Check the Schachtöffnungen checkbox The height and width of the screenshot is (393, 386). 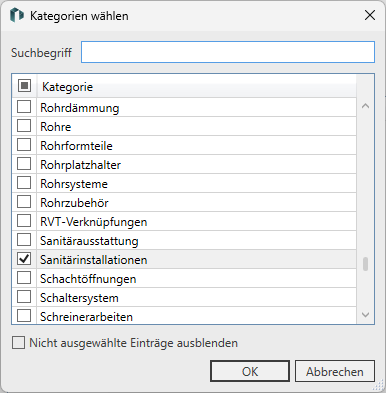[24, 278]
